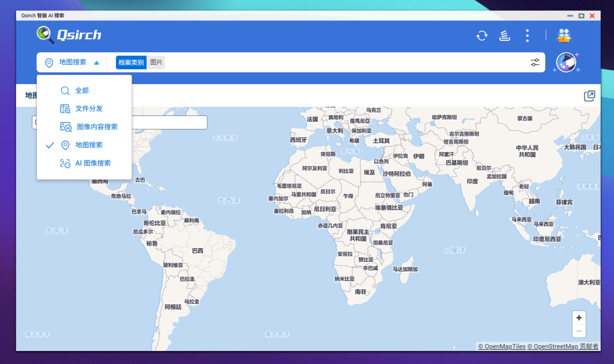Click the 图片 file type tag

pos(156,62)
